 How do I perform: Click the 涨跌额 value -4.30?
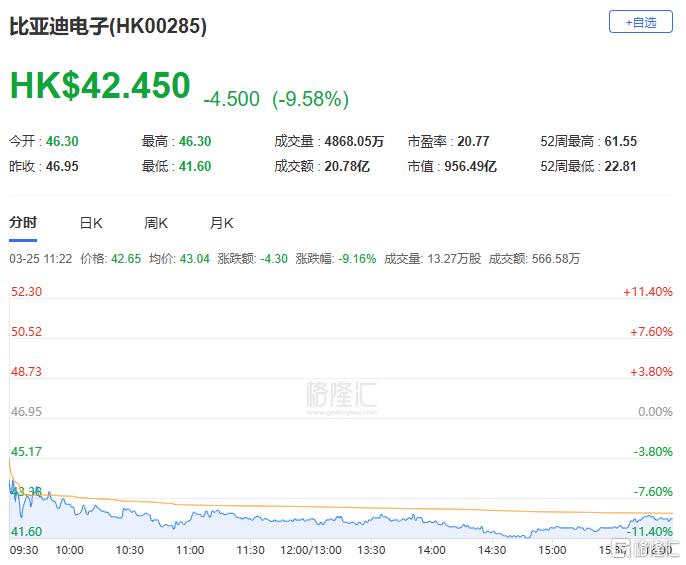[x=274, y=259]
